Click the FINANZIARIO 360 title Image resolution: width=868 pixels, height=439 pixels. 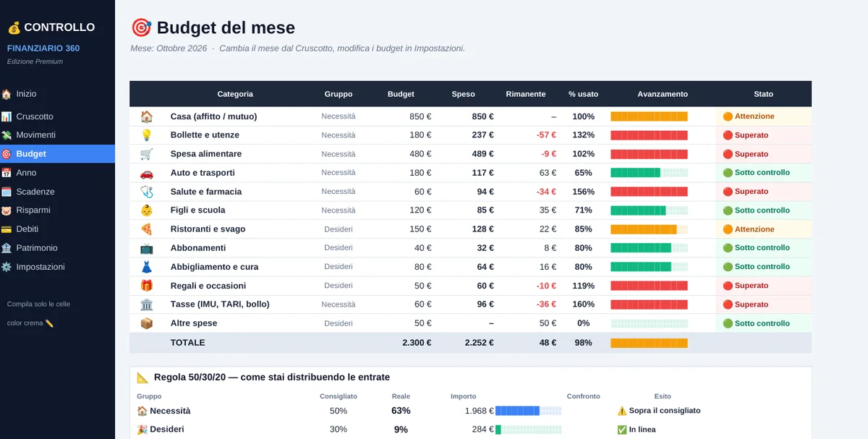point(43,48)
